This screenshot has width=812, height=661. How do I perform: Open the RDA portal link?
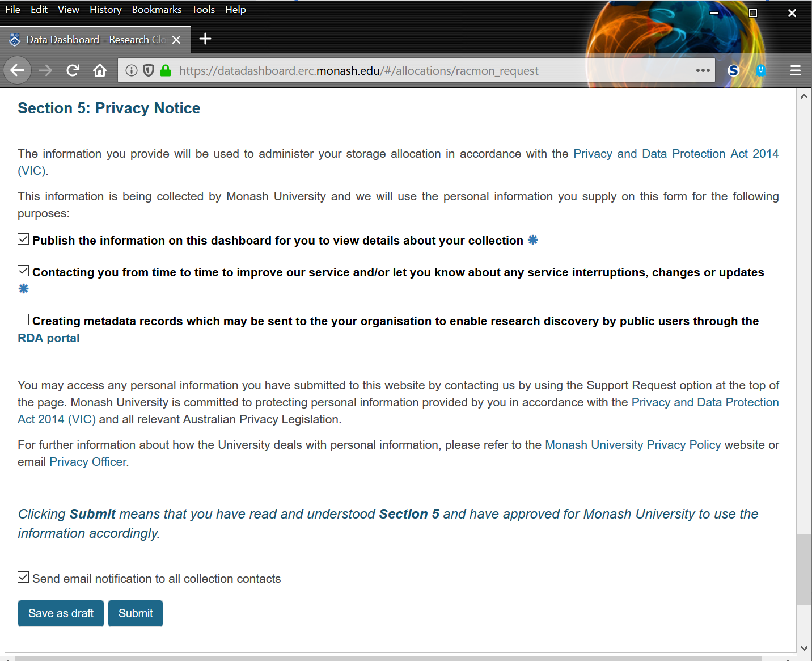point(49,338)
